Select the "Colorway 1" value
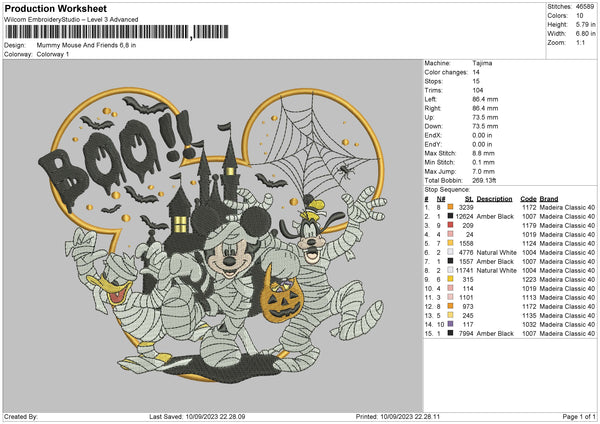Screen dimensions: 600x424 click(53, 54)
